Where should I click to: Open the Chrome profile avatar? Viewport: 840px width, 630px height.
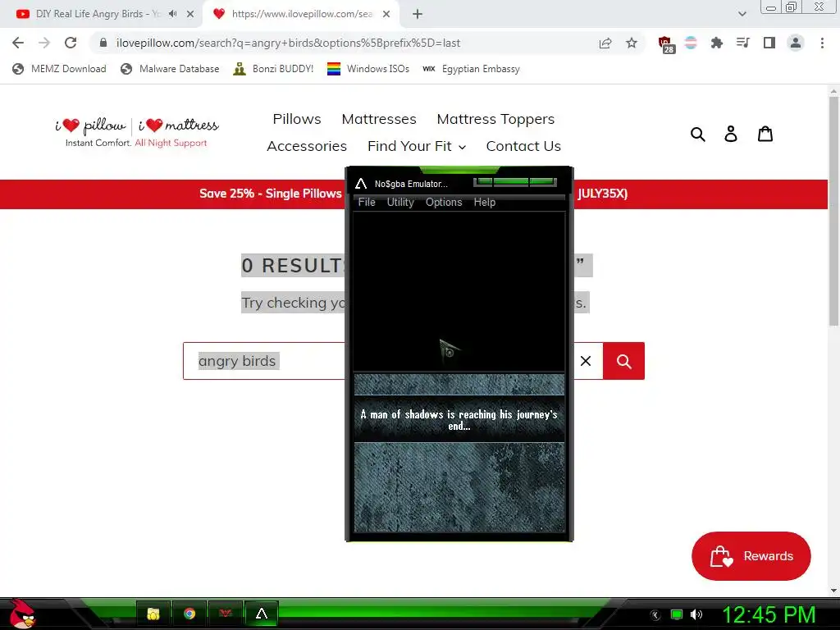click(796, 43)
